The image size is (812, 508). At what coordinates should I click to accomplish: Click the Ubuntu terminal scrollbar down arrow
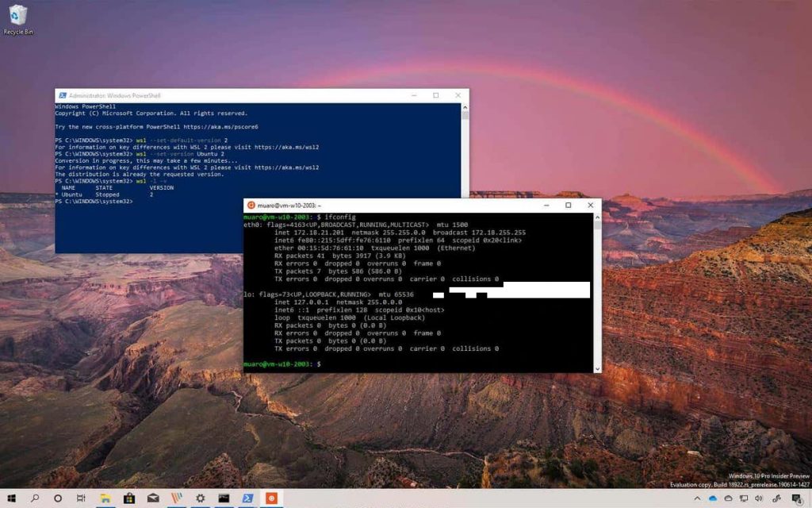[x=599, y=368]
